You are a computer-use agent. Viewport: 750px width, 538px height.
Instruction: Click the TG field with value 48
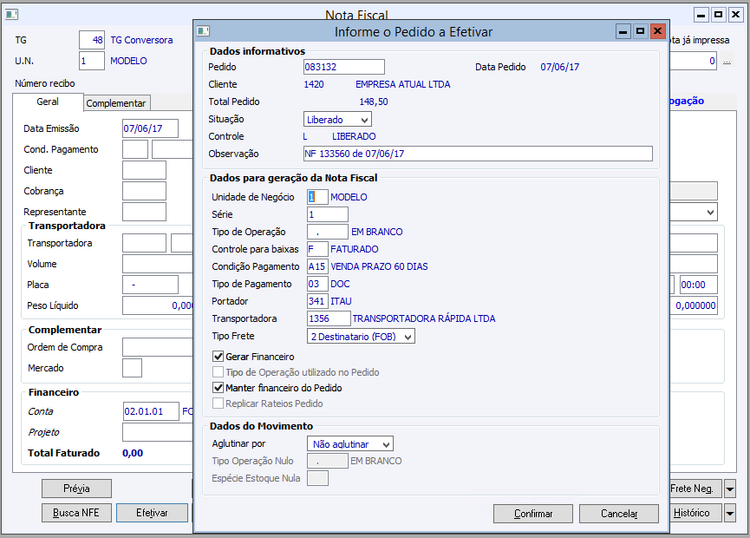(x=92, y=40)
